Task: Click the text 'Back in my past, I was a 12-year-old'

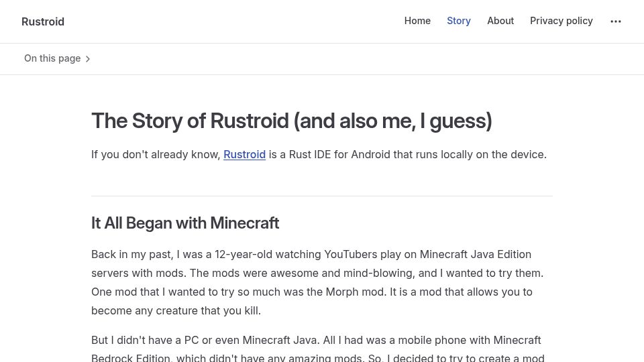Action: pos(182,254)
